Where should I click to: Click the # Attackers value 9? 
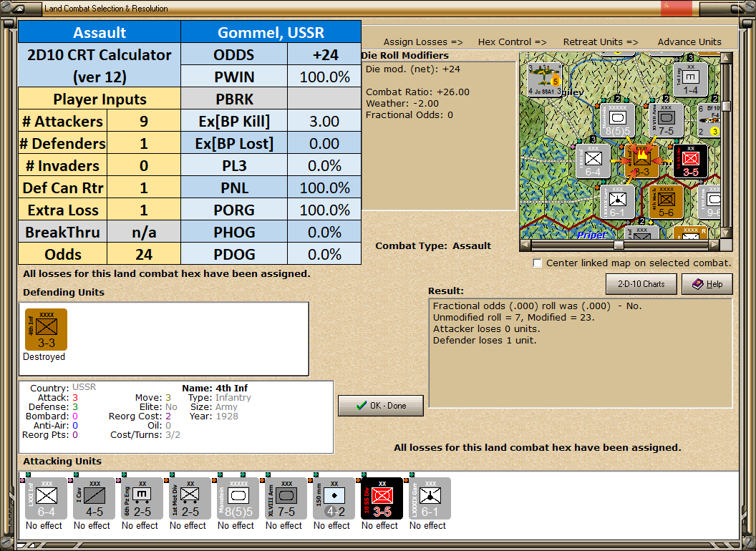tap(144, 121)
